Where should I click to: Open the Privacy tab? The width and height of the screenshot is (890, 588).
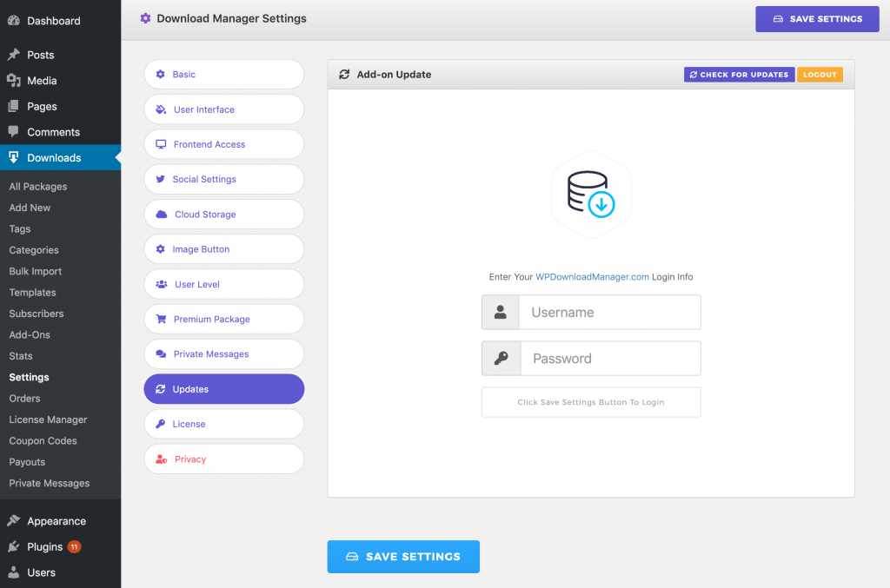pyautogui.click(x=224, y=459)
